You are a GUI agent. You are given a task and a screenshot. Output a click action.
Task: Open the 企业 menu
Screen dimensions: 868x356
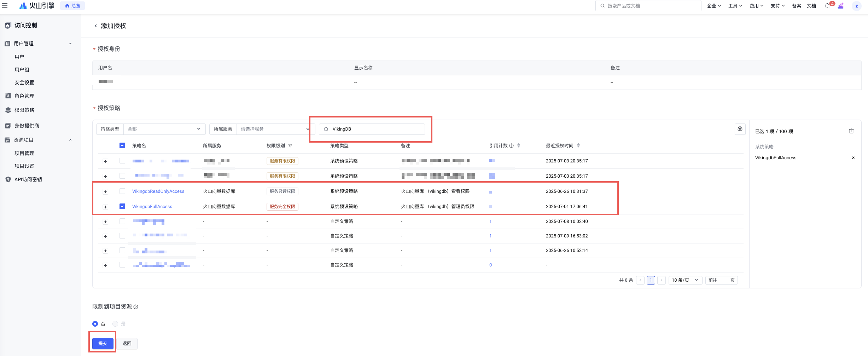pos(714,6)
